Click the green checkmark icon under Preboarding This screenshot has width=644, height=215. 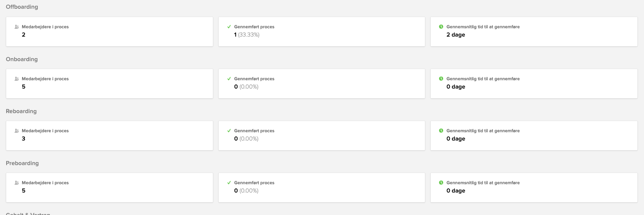tap(229, 183)
